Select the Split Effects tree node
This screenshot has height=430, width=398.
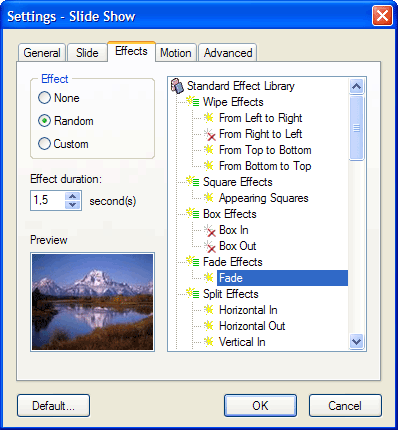point(231,294)
